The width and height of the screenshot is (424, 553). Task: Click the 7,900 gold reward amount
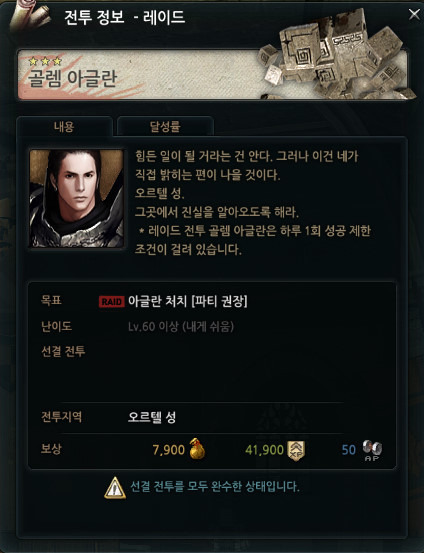tap(169, 450)
